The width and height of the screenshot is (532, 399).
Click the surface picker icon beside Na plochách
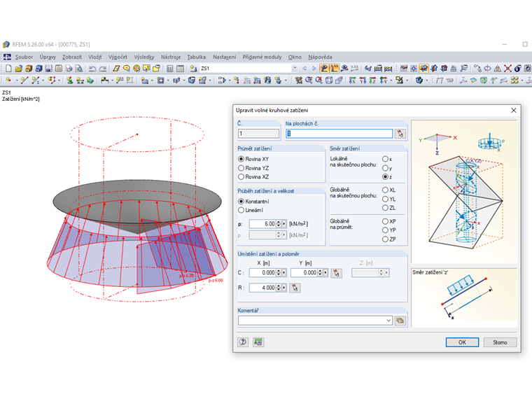(400, 133)
